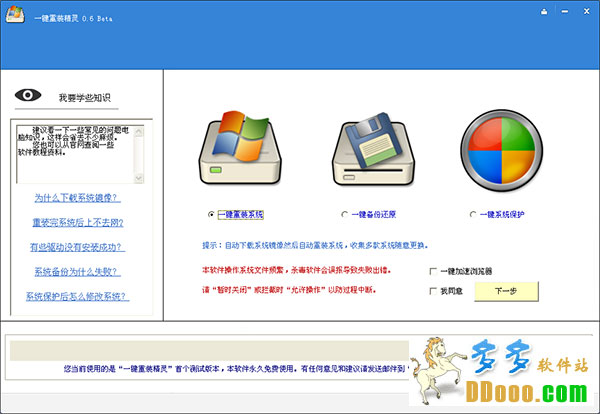Open link 为什么下载系统镜像?

pyautogui.click(x=77, y=198)
